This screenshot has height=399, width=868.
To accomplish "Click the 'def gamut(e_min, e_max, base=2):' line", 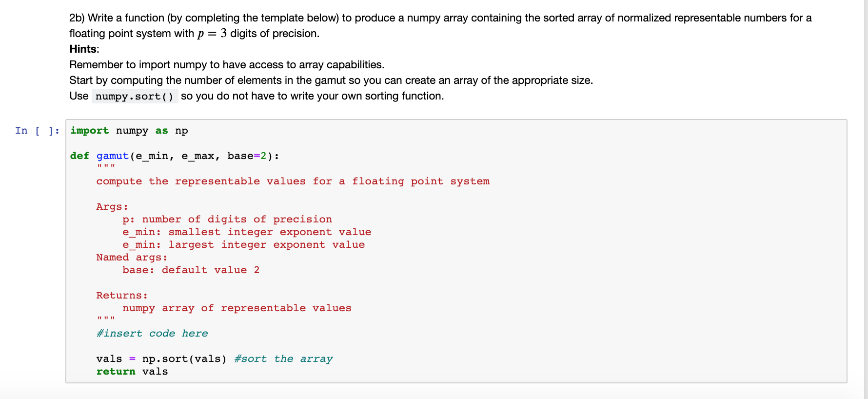I will click(175, 156).
